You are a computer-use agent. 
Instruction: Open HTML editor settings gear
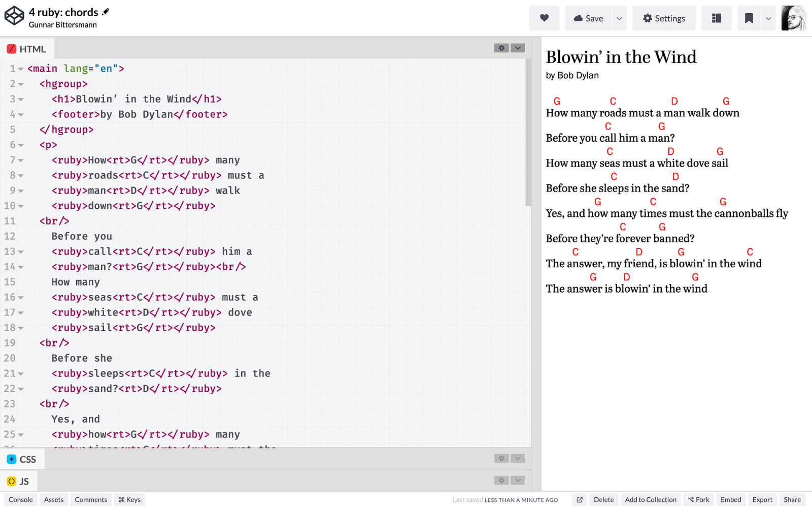pyautogui.click(x=501, y=48)
